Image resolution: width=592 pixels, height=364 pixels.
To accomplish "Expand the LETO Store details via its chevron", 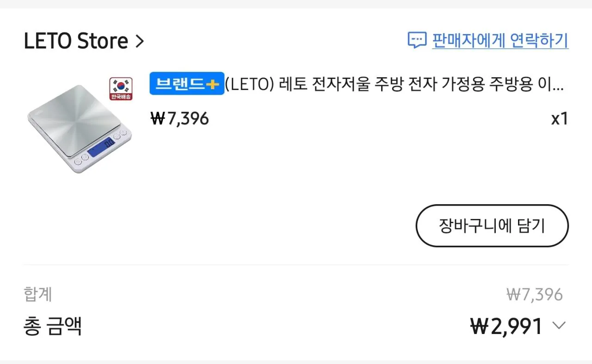I will (140, 41).
